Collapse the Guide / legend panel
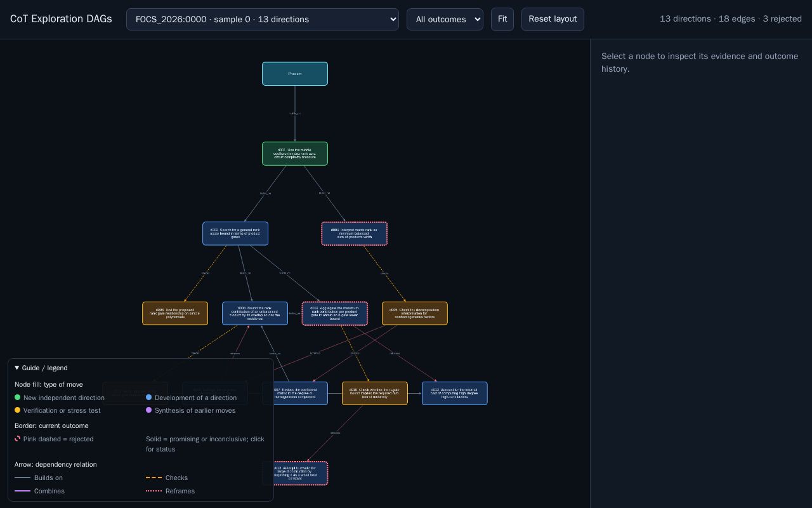The height and width of the screenshot is (508, 812). coord(41,368)
